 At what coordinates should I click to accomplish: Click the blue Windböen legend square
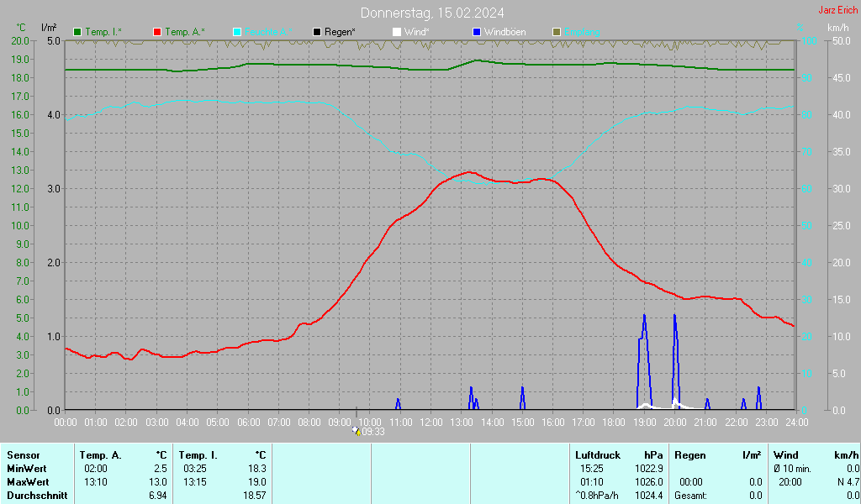(477, 32)
